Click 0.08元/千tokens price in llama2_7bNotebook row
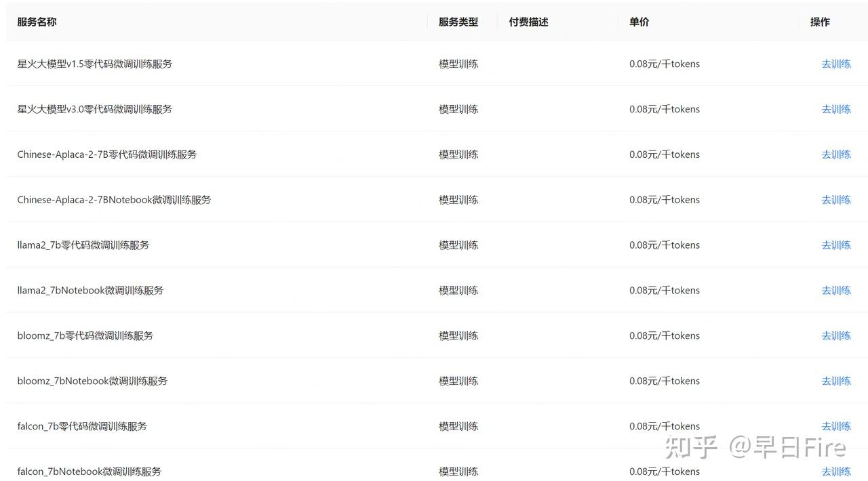This screenshot has width=868, height=481. [665, 291]
